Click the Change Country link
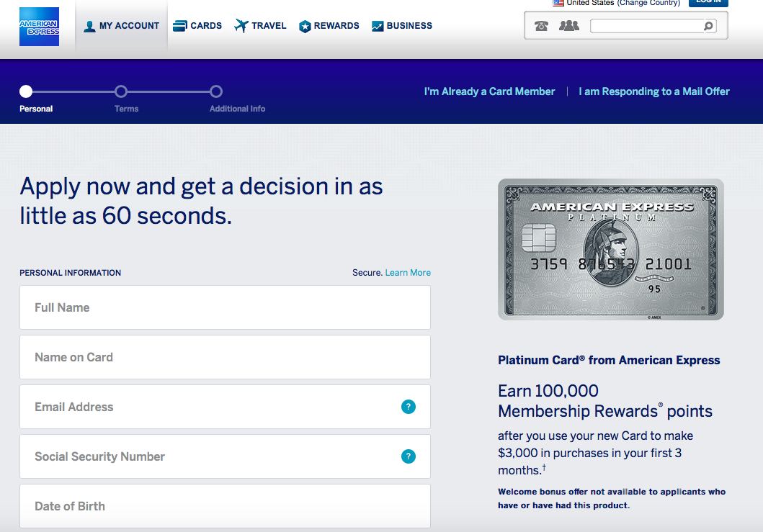 648,2
